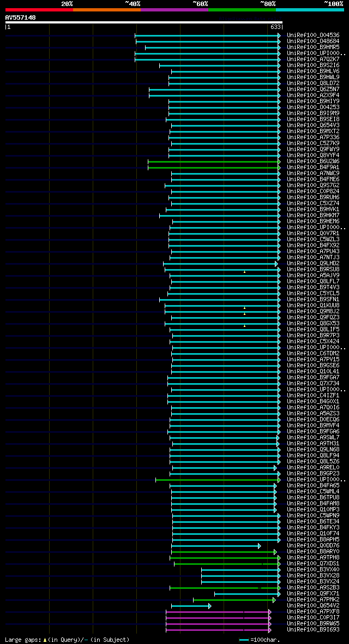Select hit label UniRef100_Q8LD72
This screenshot has width=349, height=644.
pyautogui.click(x=313, y=84)
